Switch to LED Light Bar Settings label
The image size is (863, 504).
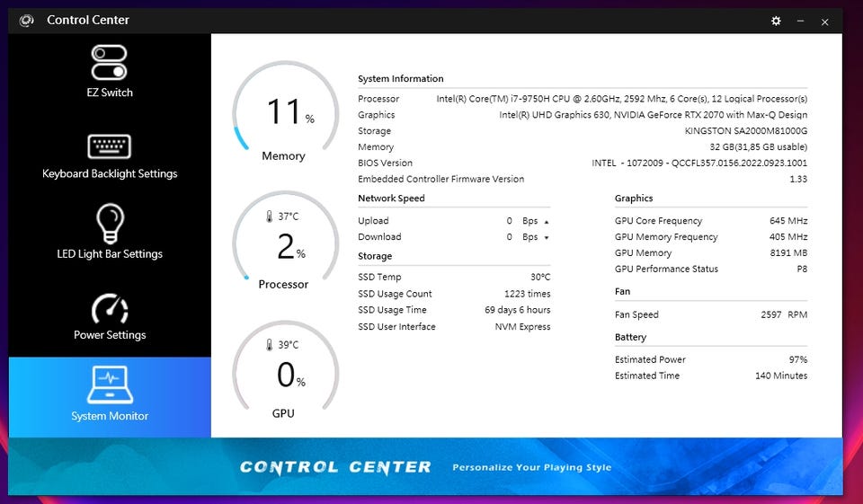pos(110,253)
